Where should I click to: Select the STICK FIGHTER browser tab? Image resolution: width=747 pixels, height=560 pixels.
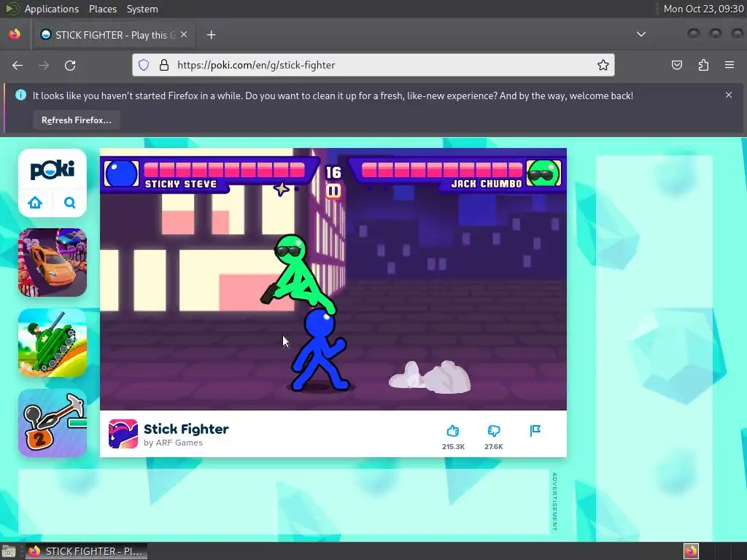pyautogui.click(x=115, y=35)
